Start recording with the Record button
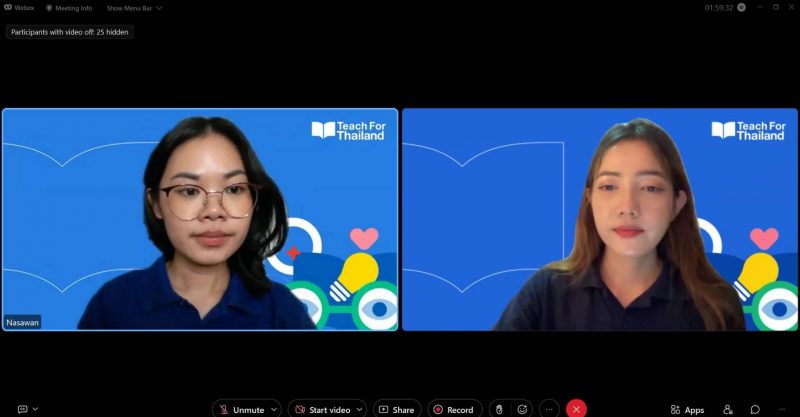800x417 pixels. pyautogui.click(x=454, y=409)
